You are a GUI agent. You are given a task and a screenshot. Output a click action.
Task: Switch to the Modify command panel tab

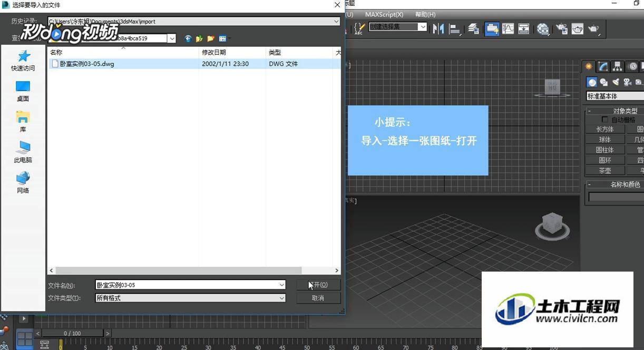(603, 66)
